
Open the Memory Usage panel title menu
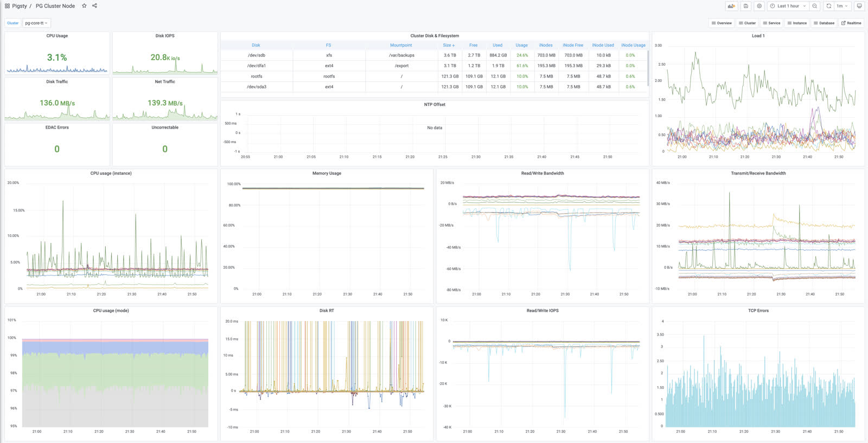[x=327, y=173]
